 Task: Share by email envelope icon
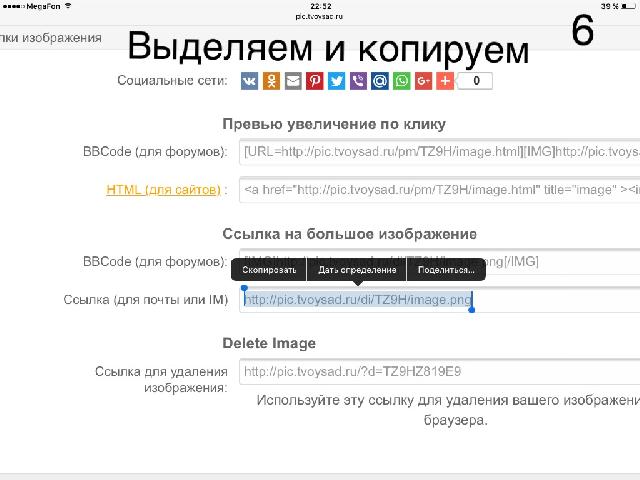(293, 81)
